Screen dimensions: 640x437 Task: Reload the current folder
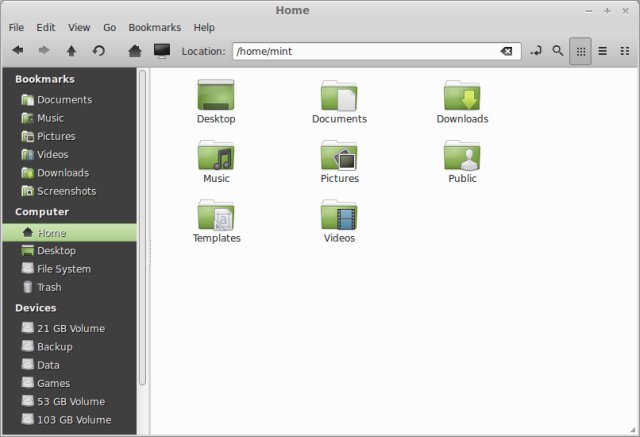click(x=98, y=50)
